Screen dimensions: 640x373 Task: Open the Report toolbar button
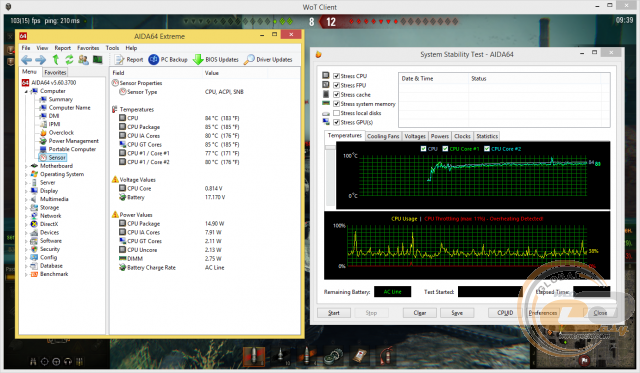(129, 60)
